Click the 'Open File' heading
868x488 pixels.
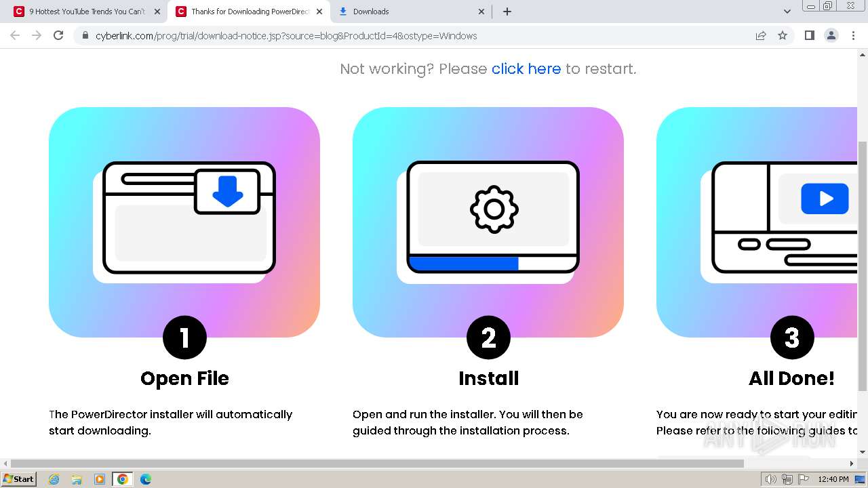pos(184,378)
